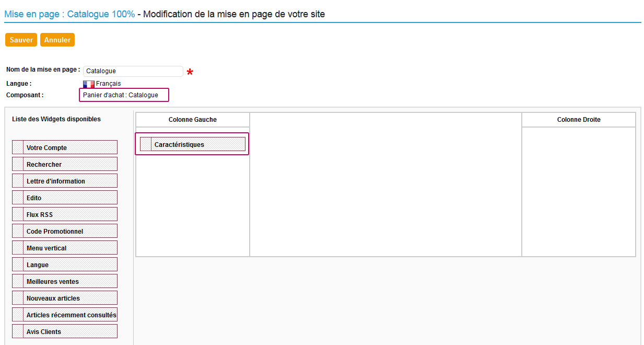644x345 pixels.
Task: Click the Votre Compte widget drag handle
Action: point(18,147)
